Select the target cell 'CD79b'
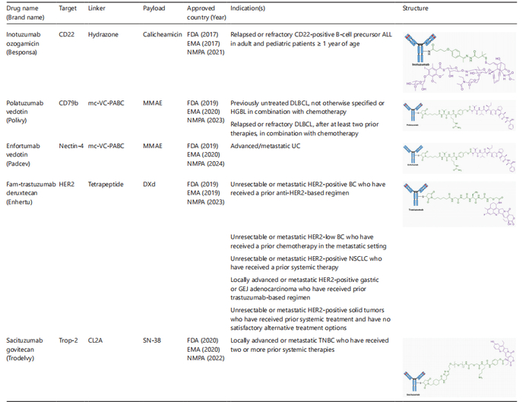 [x=68, y=103]
